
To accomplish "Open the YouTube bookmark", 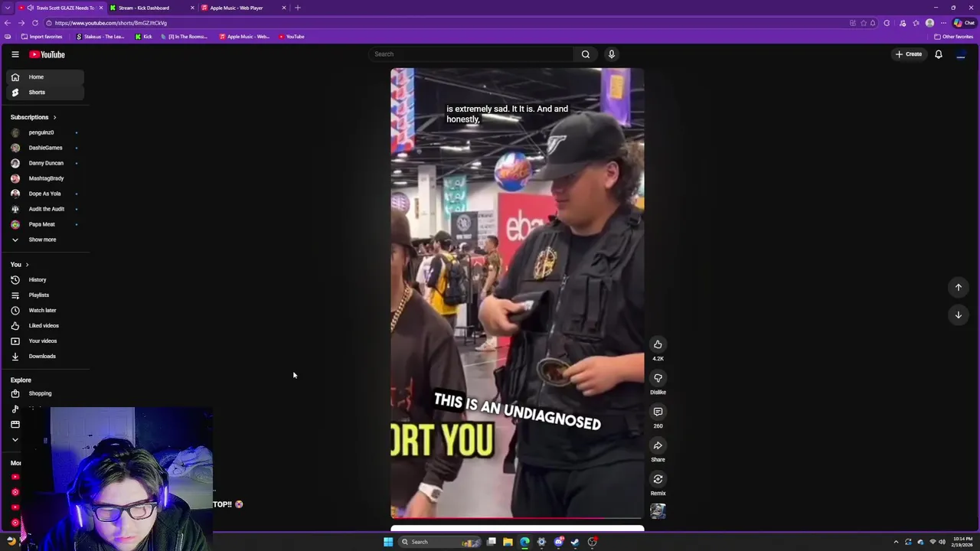I will (292, 37).
